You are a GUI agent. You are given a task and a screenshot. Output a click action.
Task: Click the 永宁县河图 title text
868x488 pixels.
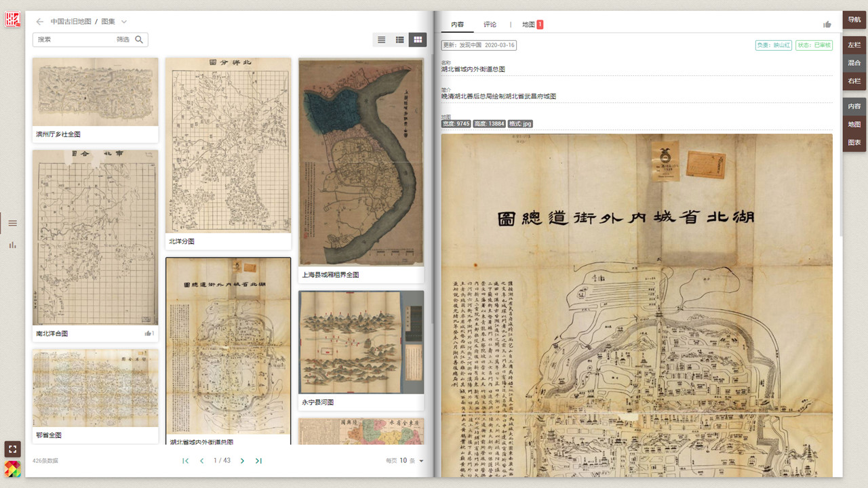click(318, 403)
